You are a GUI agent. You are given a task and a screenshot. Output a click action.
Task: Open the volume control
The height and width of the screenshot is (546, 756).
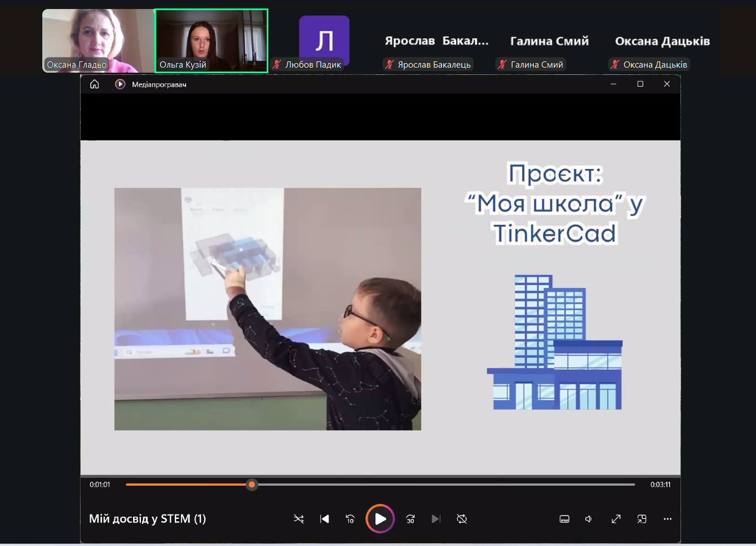(x=589, y=519)
